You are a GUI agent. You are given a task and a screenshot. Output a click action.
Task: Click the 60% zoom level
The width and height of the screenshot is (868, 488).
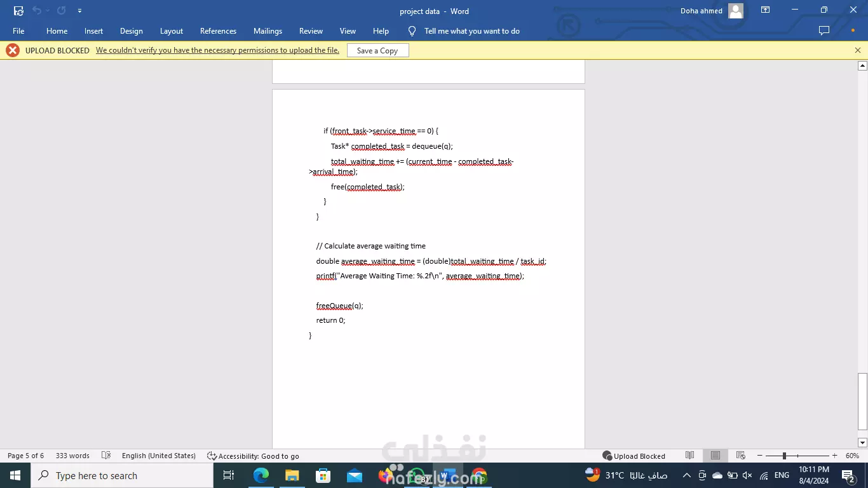click(852, 456)
